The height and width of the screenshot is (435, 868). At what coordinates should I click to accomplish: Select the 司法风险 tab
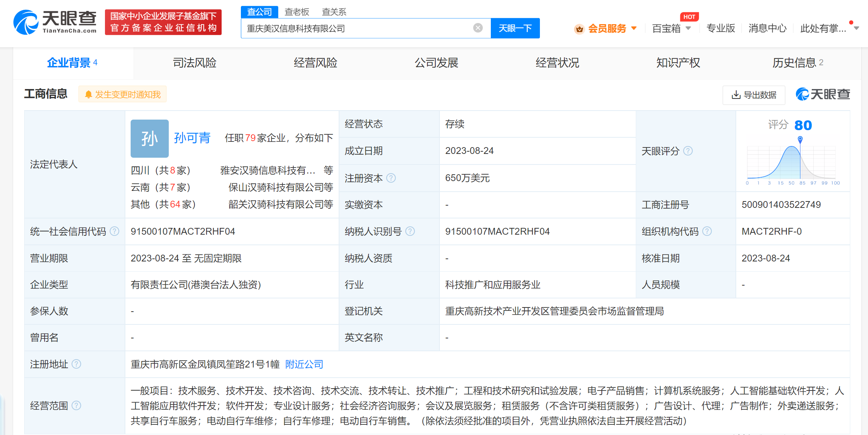[194, 63]
